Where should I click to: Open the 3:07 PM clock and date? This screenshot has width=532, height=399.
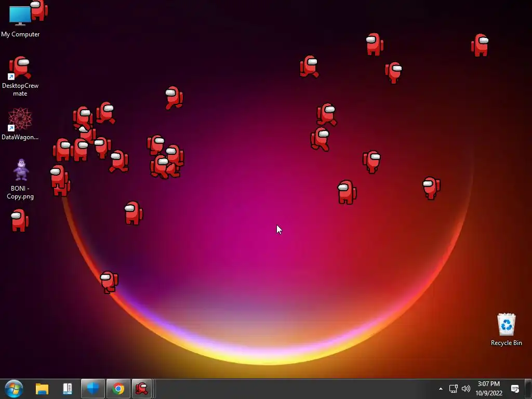[x=488, y=389]
